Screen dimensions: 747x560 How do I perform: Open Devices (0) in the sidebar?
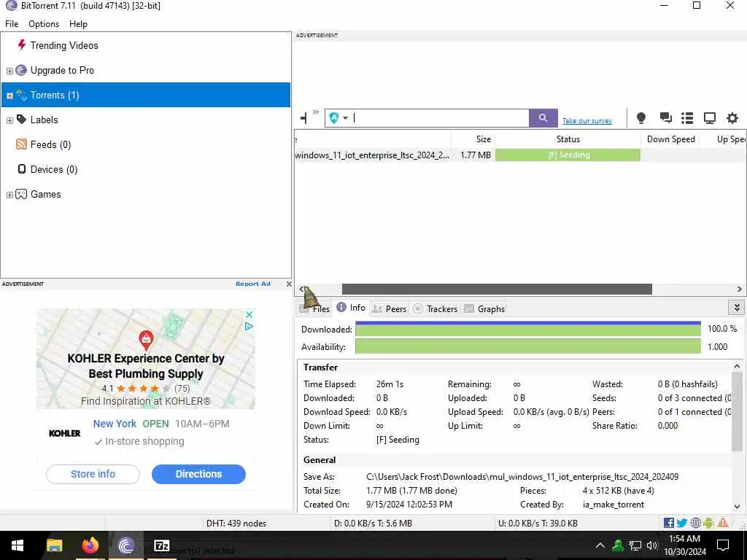54,169
